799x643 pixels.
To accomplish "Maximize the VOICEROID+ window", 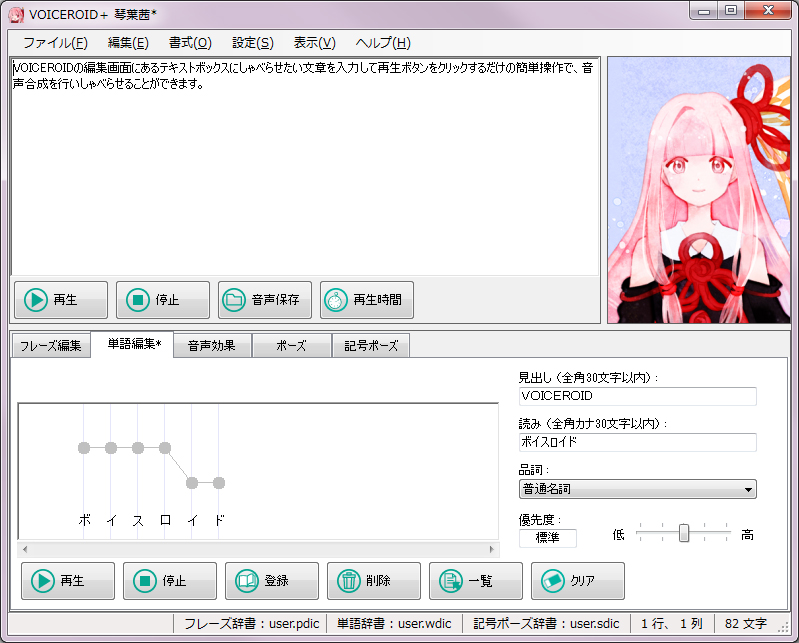I will coord(731,10).
